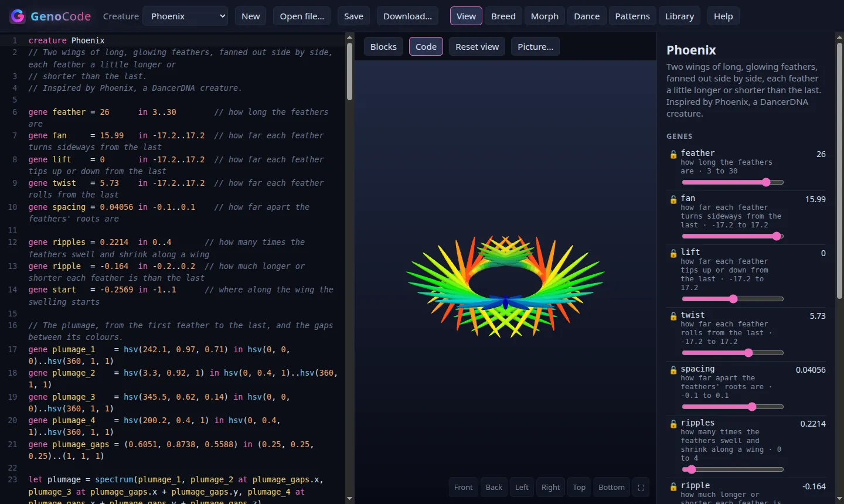Open the Dance tab
This screenshot has width=844, height=504.
coord(587,16)
